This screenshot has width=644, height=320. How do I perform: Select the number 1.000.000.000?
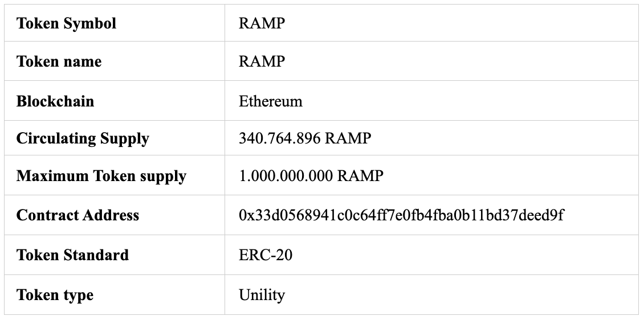[x=286, y=176]
